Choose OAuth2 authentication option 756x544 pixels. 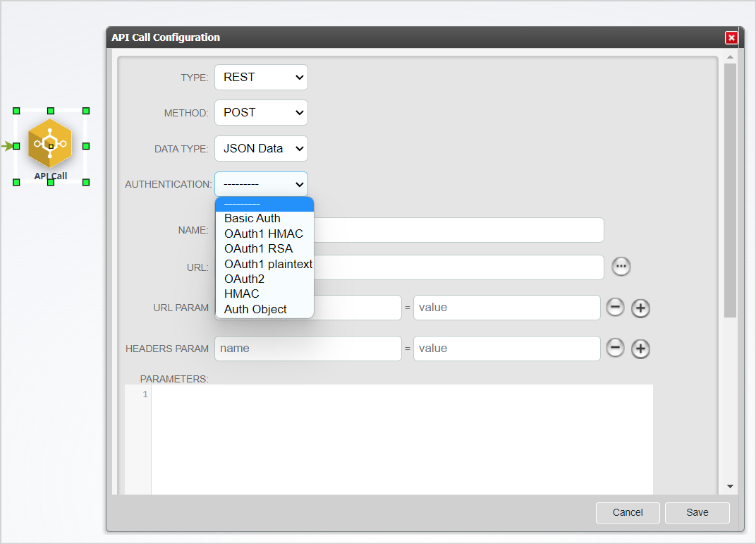click(264, 279)
